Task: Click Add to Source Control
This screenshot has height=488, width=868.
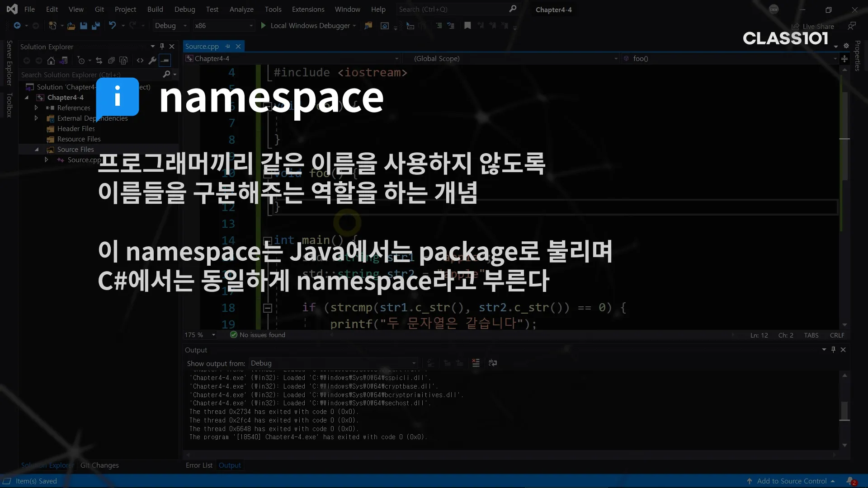Action: (x=792, y=481)
